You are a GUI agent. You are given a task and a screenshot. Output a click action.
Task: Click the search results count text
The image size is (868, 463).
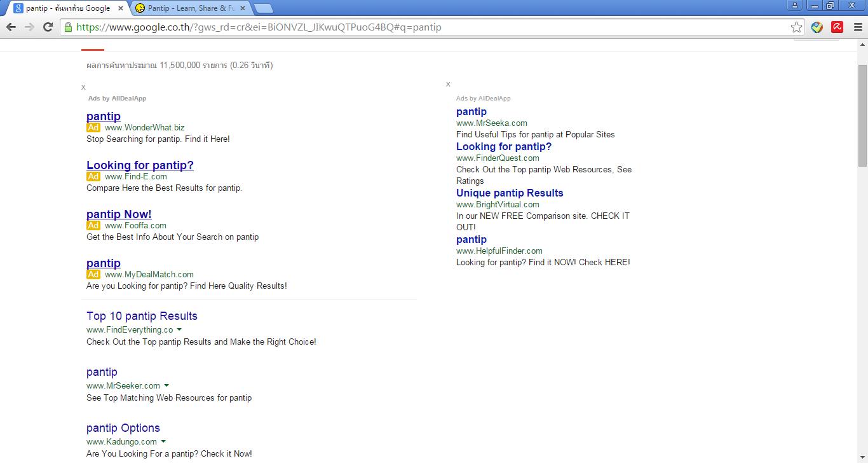pos(179,66)
